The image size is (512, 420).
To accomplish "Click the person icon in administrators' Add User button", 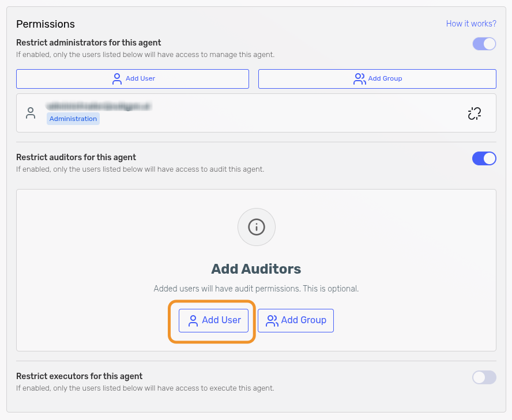I will [x=117, y=79].
